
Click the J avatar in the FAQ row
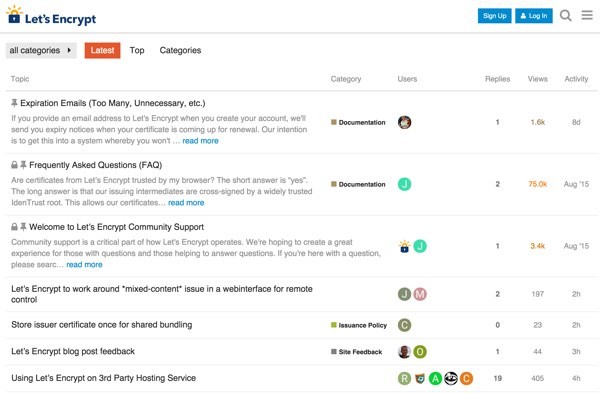point(404,184)
